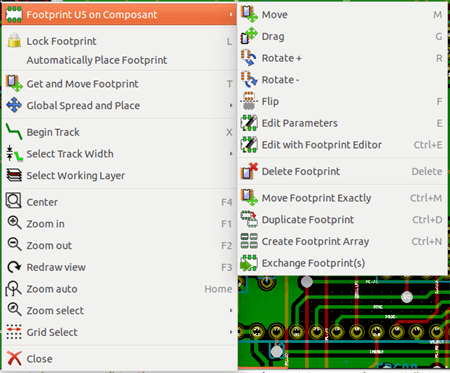This screenshot has height=373, width=450.
Task: Expand the Global Spread and Place submenu arrow
Action: click(231, 105)
